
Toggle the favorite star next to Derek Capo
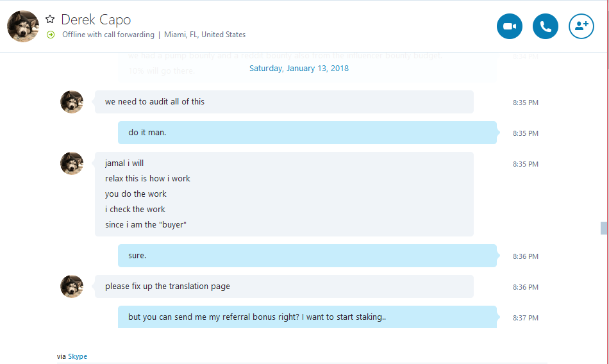point(50,19)
